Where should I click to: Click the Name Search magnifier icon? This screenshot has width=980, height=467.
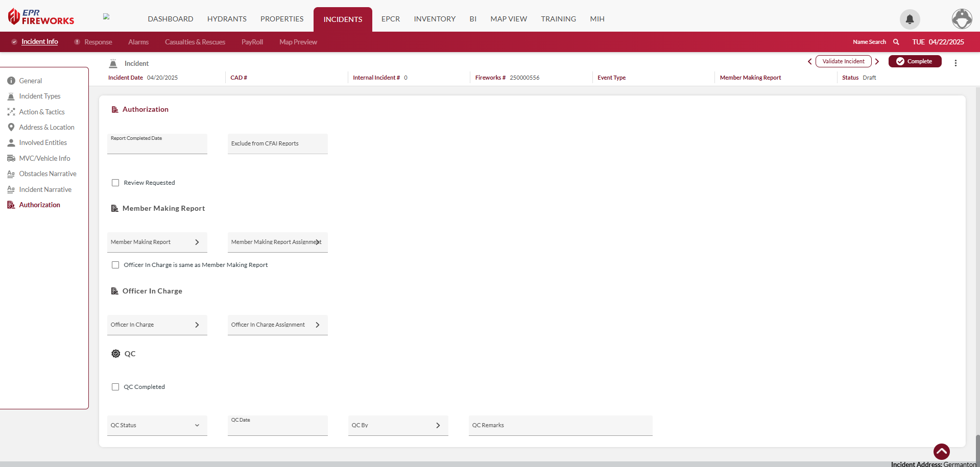(x=896, y=42)
